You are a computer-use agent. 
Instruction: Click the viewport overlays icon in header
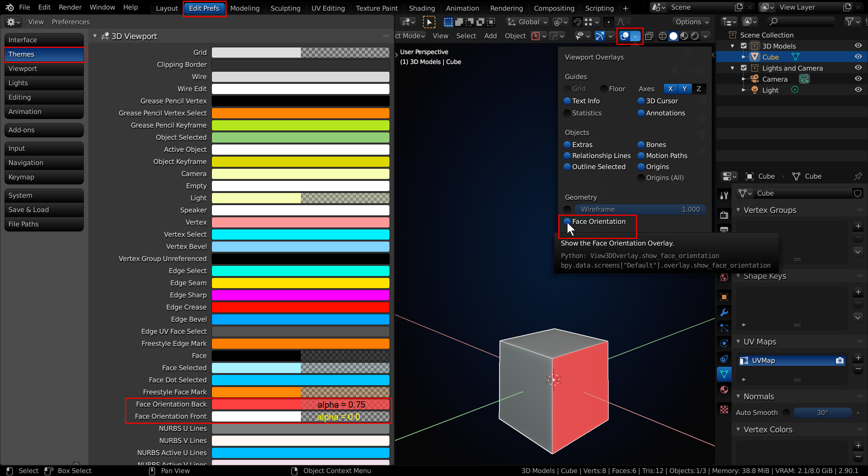[625, 36]
